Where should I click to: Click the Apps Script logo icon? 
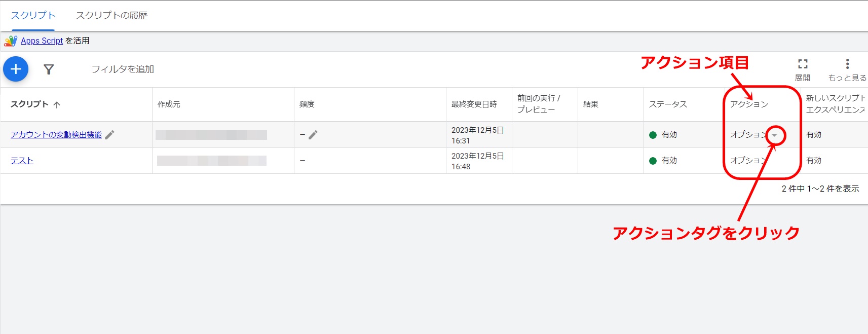(x=11, y=41)
